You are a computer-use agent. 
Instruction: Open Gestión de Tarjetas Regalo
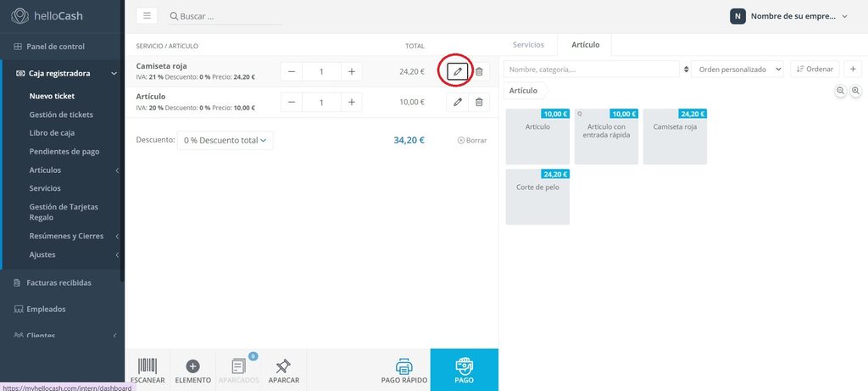[64, 212]
